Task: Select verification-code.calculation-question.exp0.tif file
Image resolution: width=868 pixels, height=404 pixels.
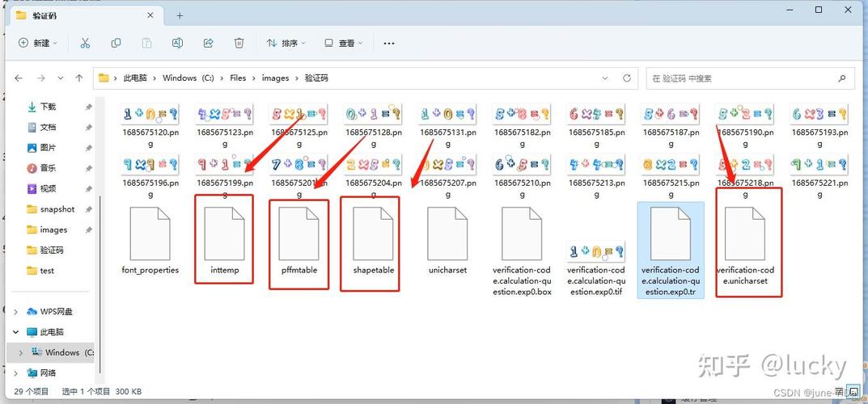Action: pyautogui.click(x=596, y=268)
